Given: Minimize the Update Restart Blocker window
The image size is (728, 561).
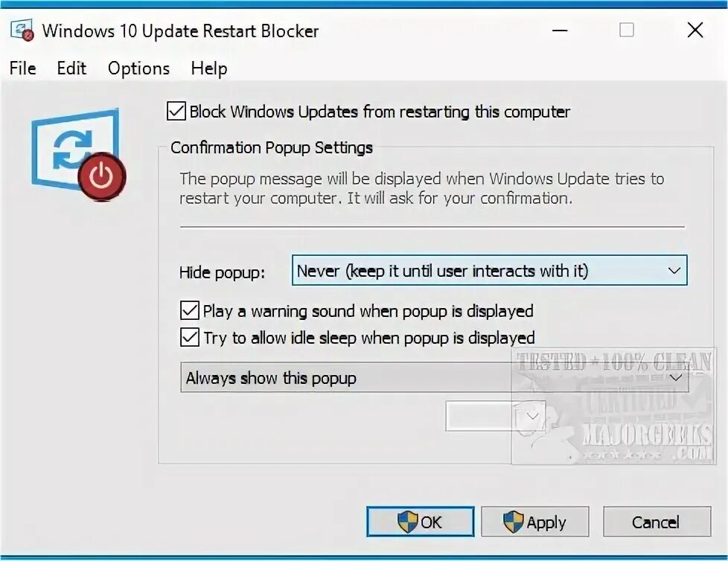Looking at the screenshot, I should (x=560, y=31).
